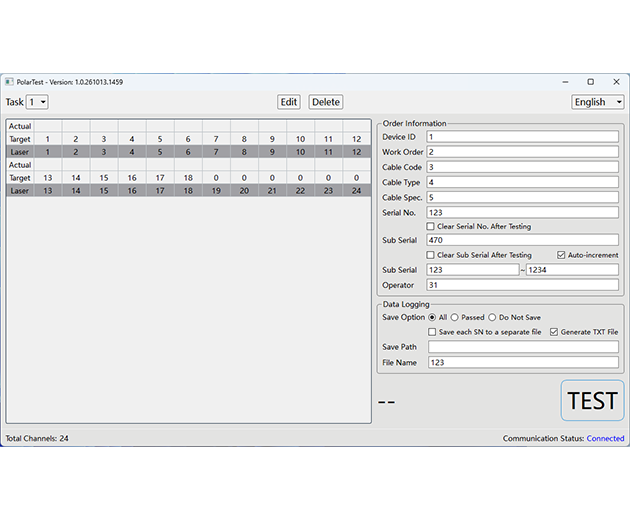The height and width of the screenshot is (520, 630).
Task: Click the Connected communication status text
Action: point(605,438)
